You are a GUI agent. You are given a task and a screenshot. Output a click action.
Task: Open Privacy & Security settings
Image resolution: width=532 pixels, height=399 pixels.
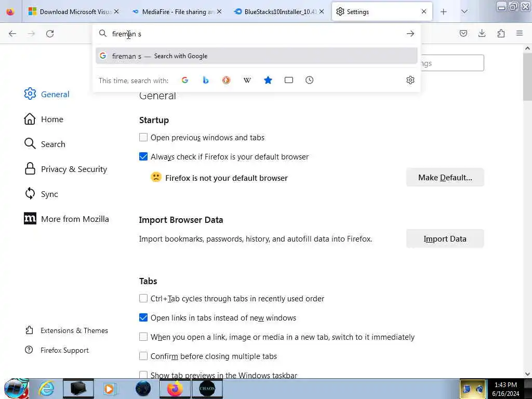pos(66,169)
